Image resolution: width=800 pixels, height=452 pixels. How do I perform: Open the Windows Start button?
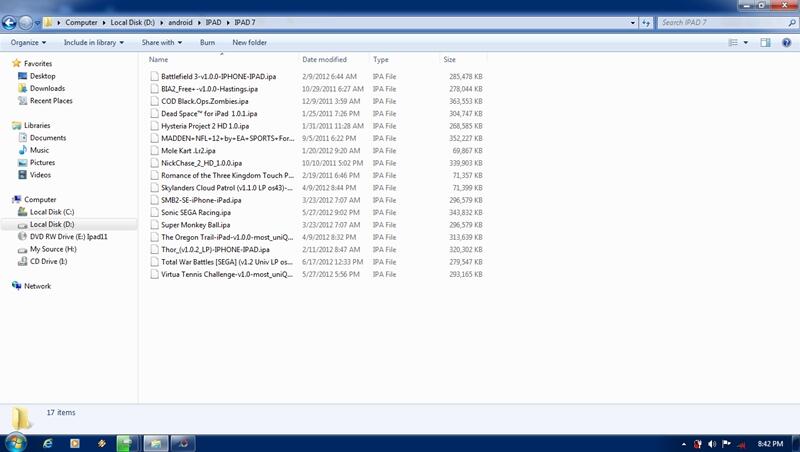point(15,443)
